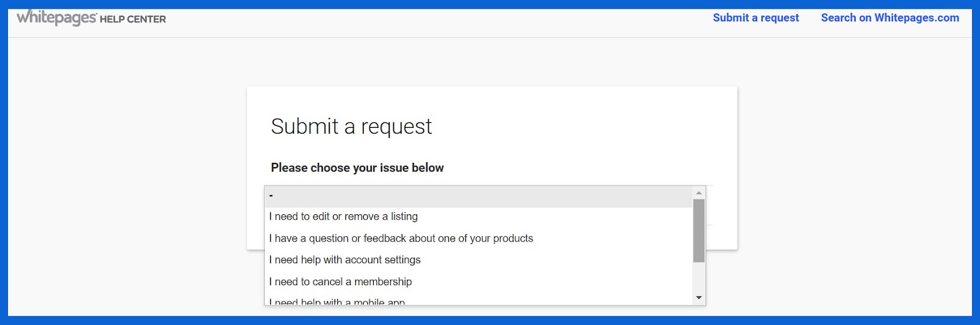Choose "I need to edit or remove a listing"
The width and height of the screenshot is (980, 325).
click(x=343, y=217)
